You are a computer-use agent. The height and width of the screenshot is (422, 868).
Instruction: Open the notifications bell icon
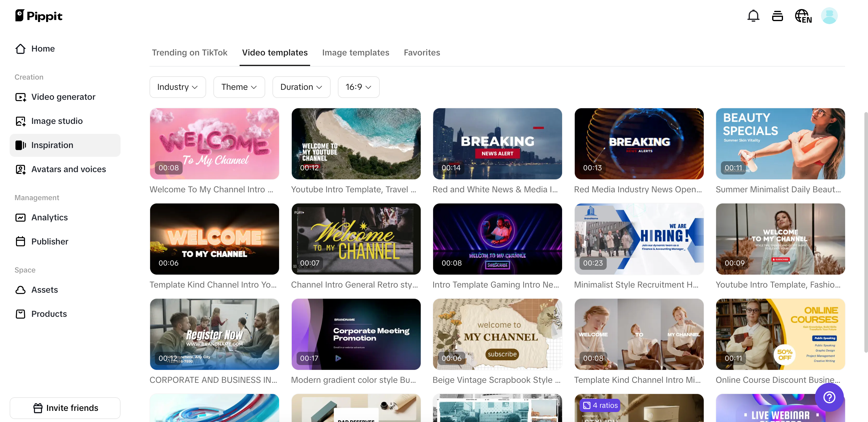point(753,16)
